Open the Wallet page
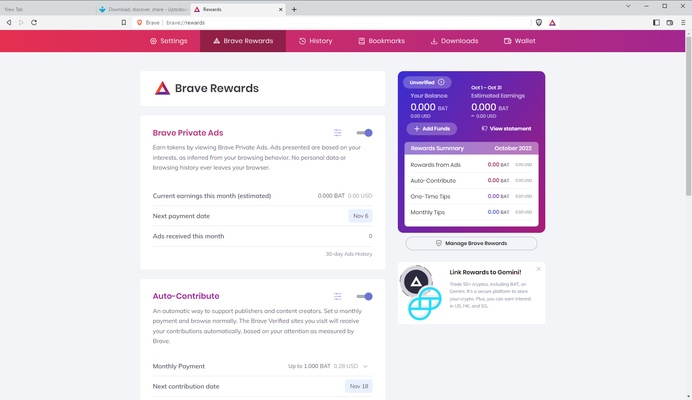The image size is (692, 400). pyautogui.click(x=519, y=41)
